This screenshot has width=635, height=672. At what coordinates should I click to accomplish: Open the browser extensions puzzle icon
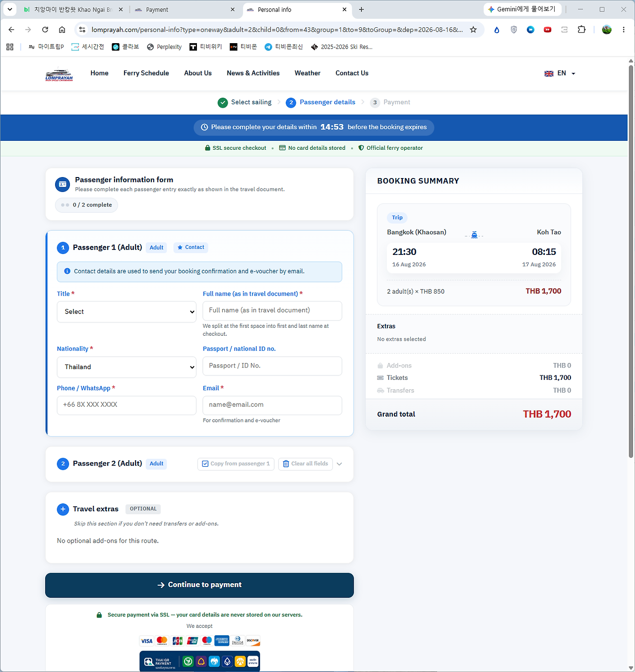pyautogui.click(x=581, y=30)
